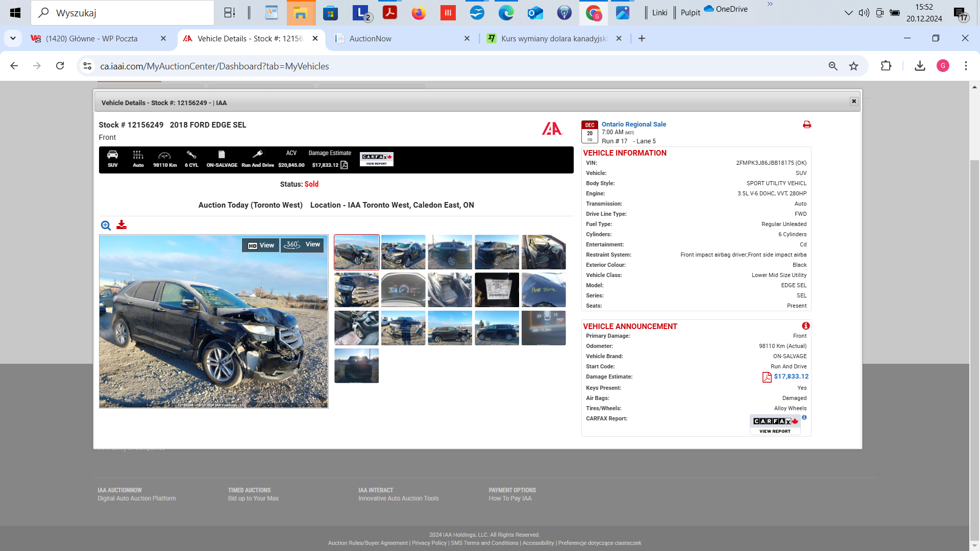Reload the current page
Viewport: 980px width, 551px height.
tap(60, 66)
